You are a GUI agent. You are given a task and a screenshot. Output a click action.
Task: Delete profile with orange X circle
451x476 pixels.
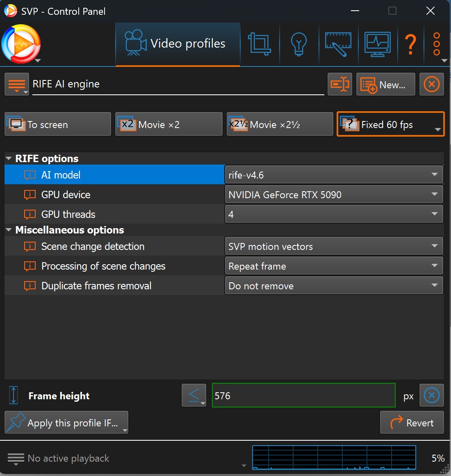[x=431, y=85]
